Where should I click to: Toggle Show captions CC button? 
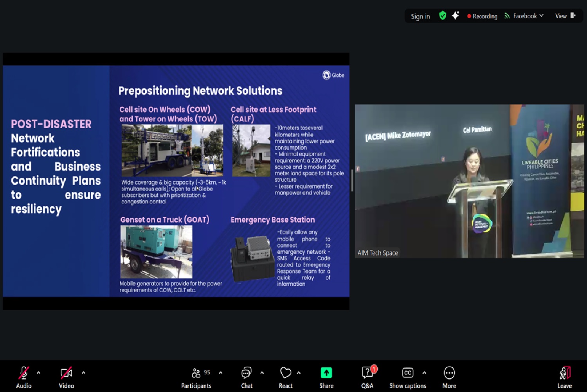click(x=407, y=374)
